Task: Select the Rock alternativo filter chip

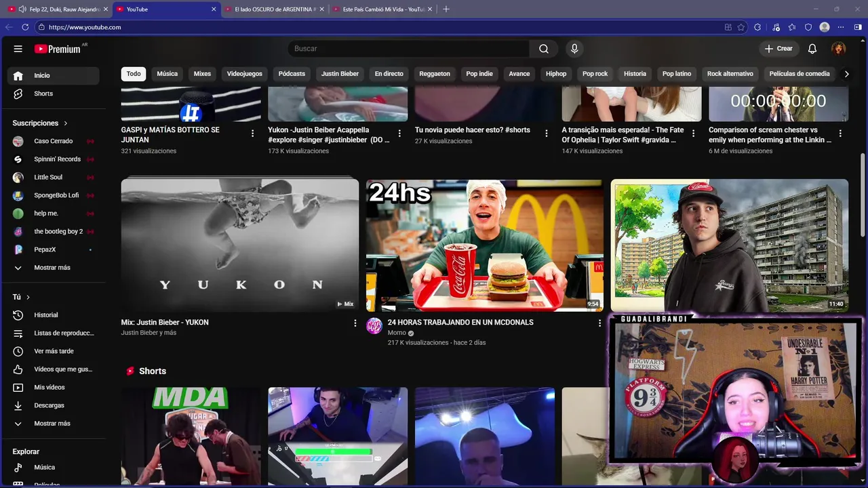Action: [730, 74]
